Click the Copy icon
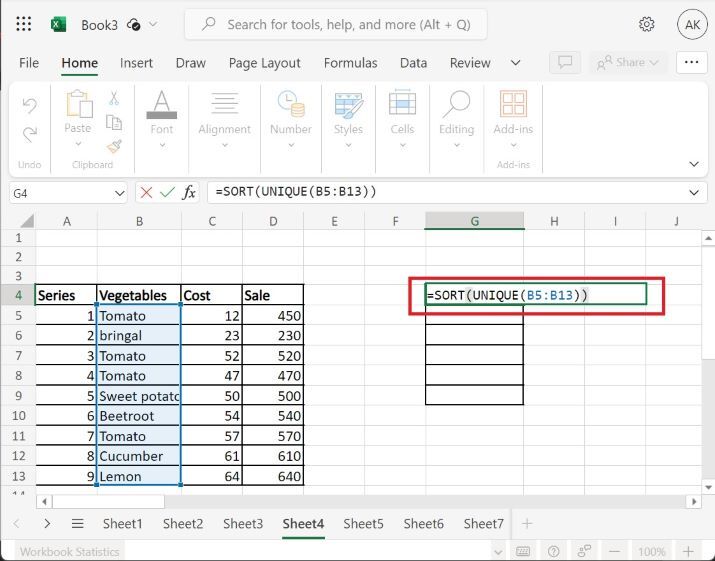The image size is (715, 561). [114, 122]
